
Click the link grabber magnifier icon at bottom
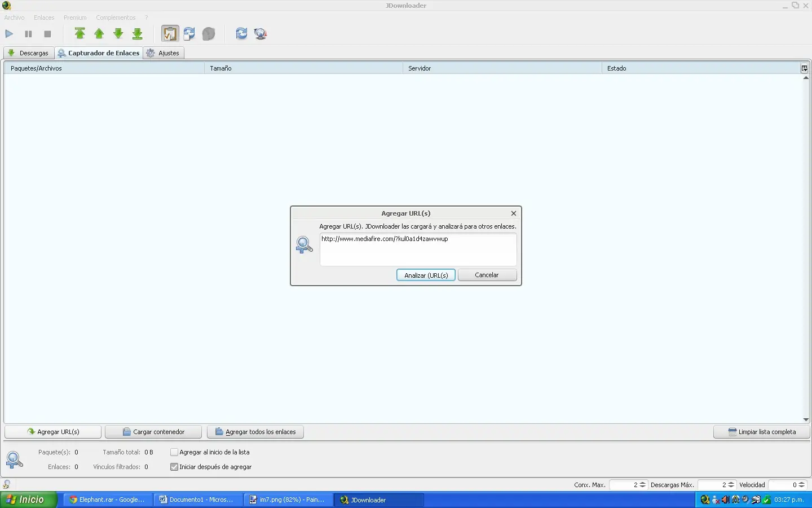[14, 459]
